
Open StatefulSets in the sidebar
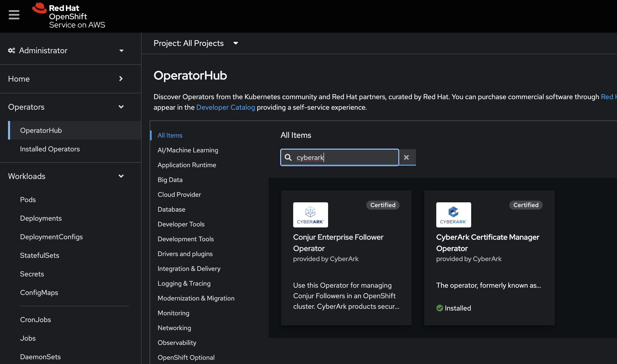click(40, 255)
